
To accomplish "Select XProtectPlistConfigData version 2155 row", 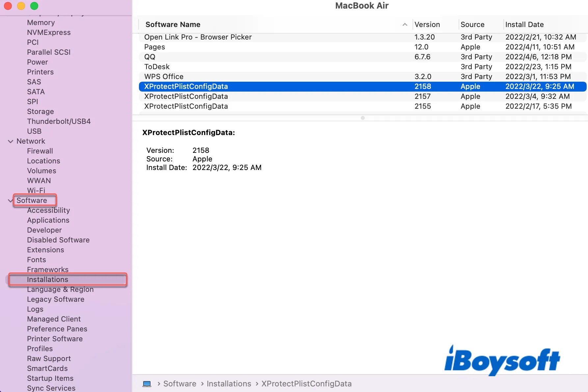I will point(362,106).
